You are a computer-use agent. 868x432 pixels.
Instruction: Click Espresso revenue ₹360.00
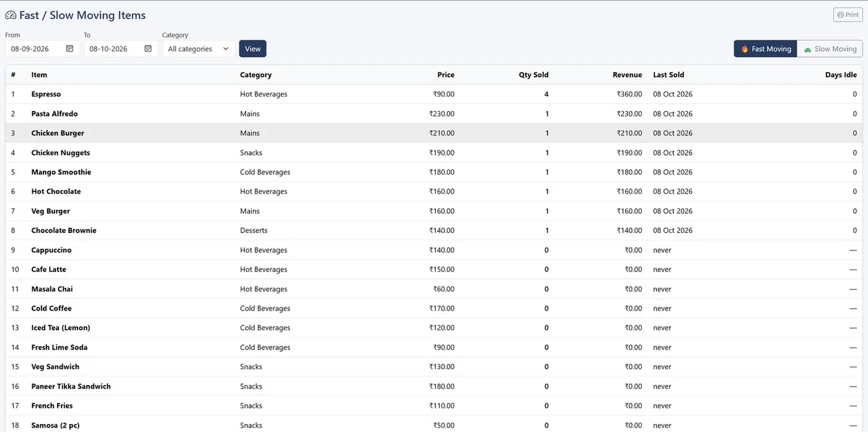coord(629,94)
